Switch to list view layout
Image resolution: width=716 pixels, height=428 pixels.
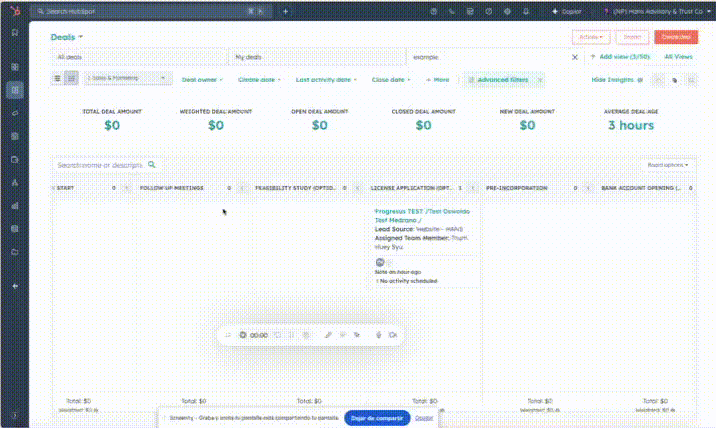click(58, 79)
